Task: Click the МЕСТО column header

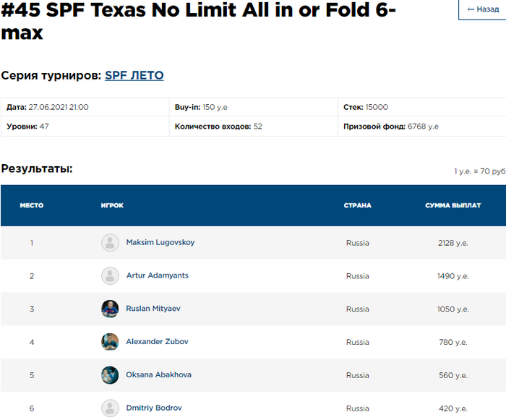Action: [32, 205]
